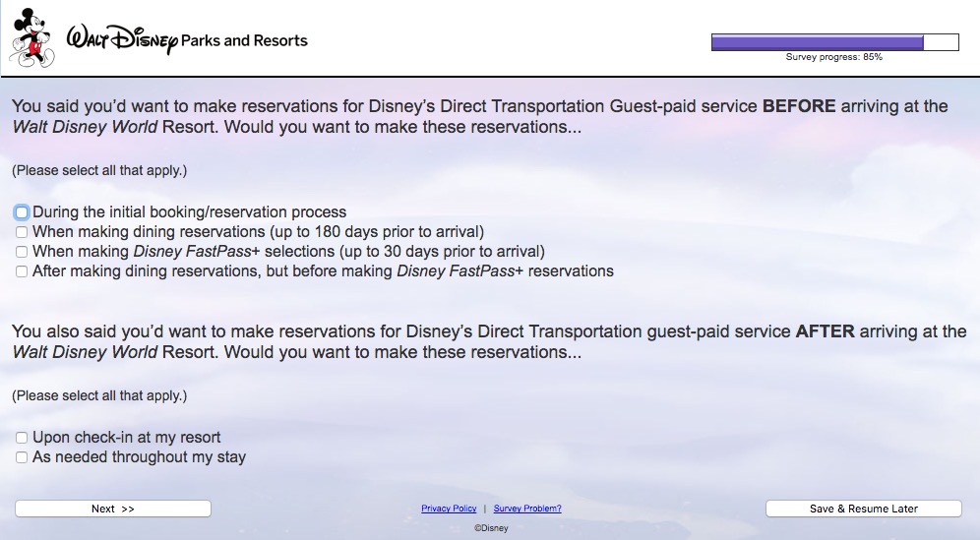Viewport: 980px width, 540px height.
Task: Check 'Upon check-in at my resort' box
Action: click(x=22, y=438)
